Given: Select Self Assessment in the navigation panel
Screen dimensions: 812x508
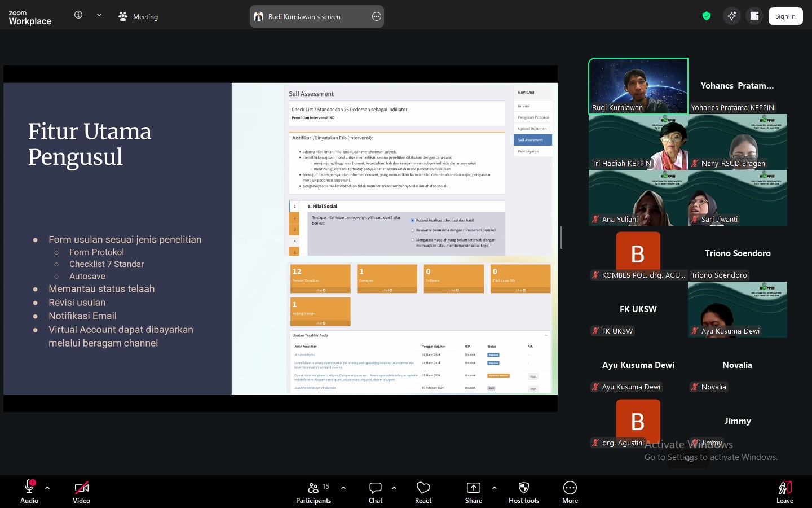Looking at the screenshot, I should (x=532, y=140).
